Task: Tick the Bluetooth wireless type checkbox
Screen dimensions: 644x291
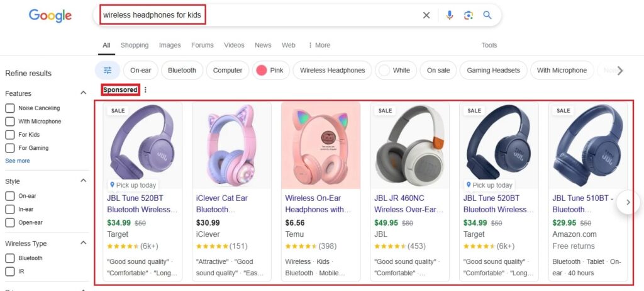Action: [x=10, y=258]
